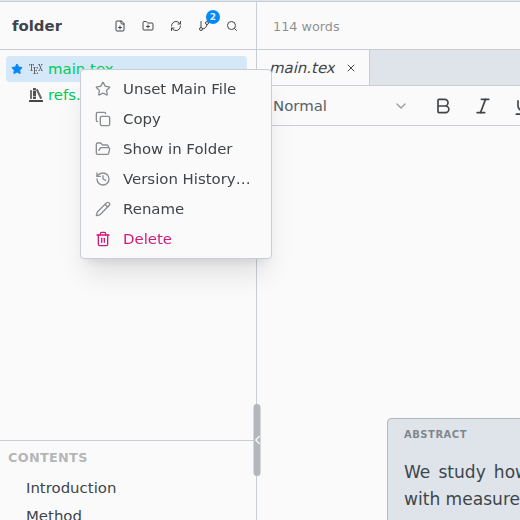
Task: Click the copy icon in context menu
Action: 103,119
